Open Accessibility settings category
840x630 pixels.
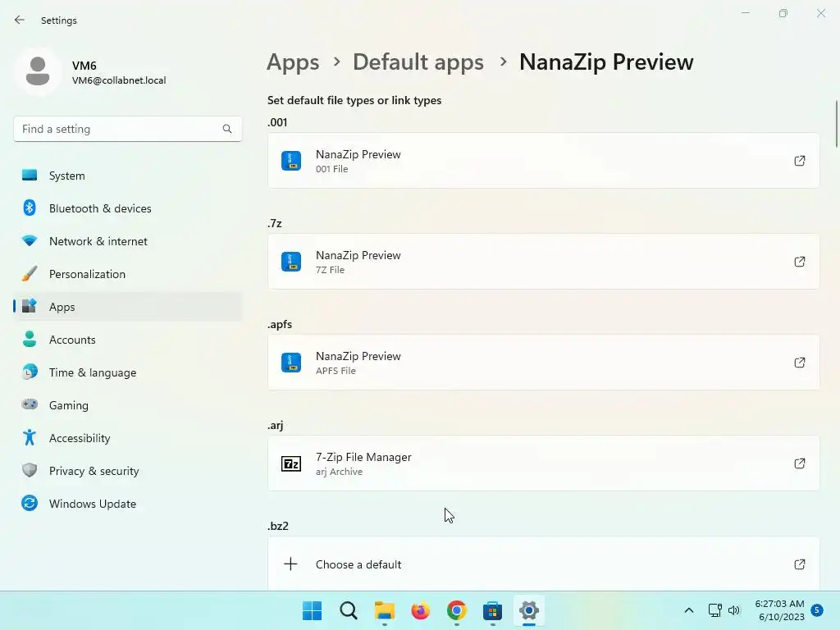(127, 438)
